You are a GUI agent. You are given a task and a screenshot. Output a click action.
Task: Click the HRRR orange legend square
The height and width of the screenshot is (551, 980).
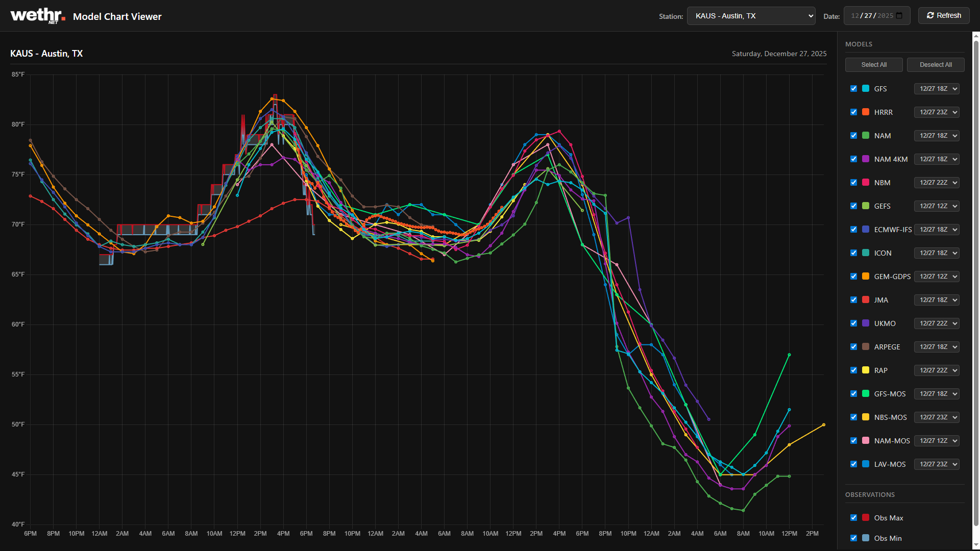[x=866, y=112]
